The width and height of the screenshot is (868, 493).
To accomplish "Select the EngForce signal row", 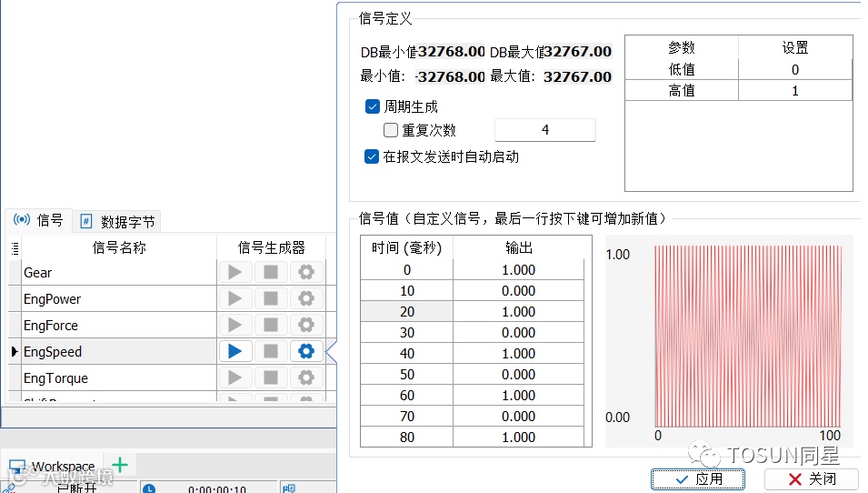I will tap(119, 325).
